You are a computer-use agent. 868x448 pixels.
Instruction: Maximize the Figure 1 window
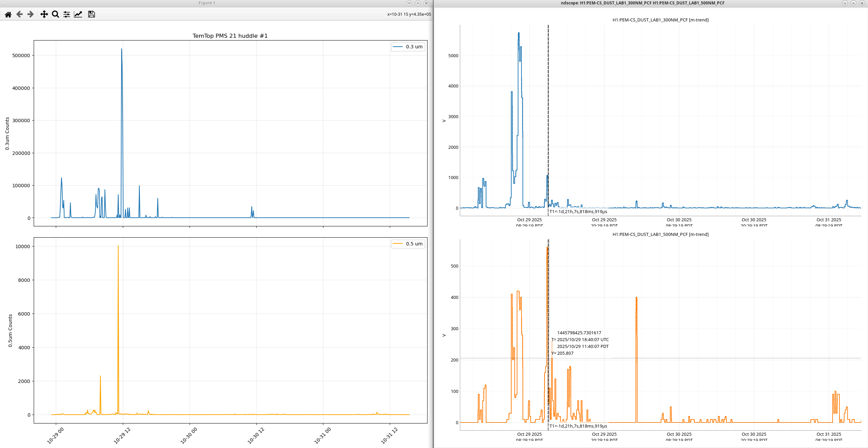pos(418,3)
